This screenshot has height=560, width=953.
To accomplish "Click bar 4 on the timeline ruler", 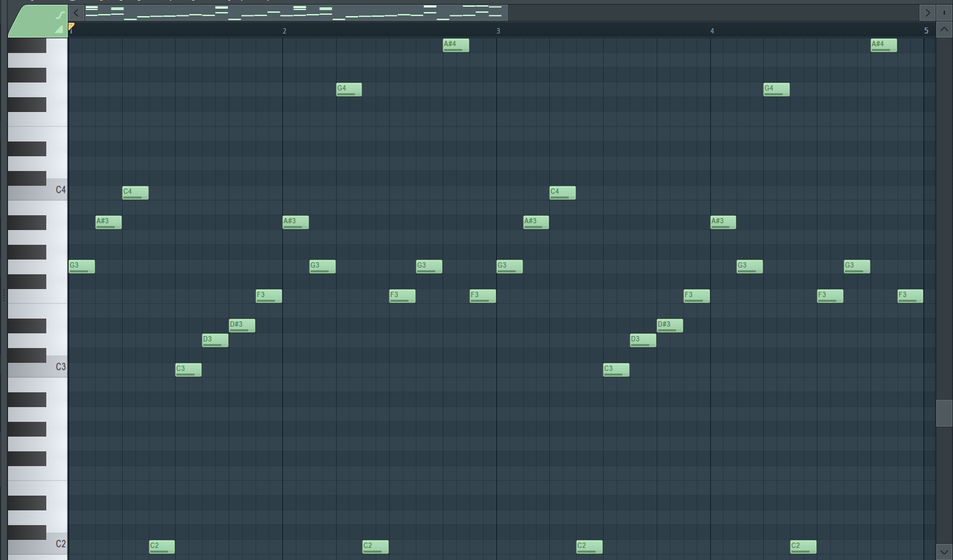I will pyautogui.click(x=712, y=31).
